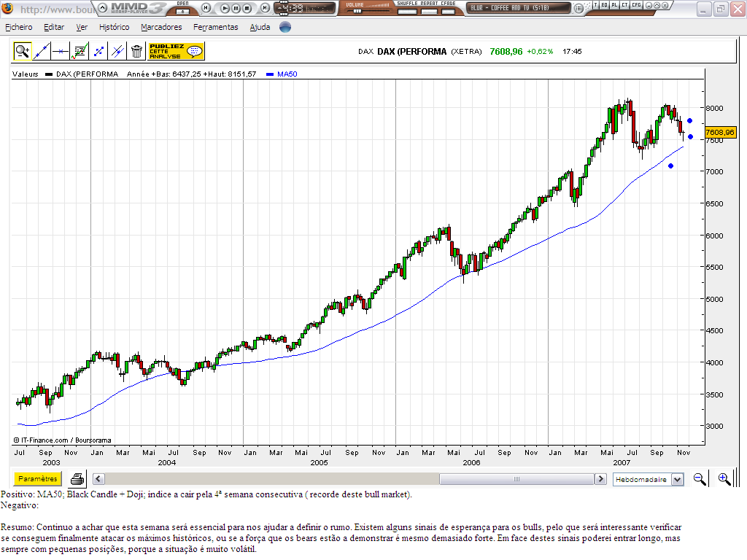The image size is (747, 560).
Task: Open the Hebdomadaire period dropdown
Action: coord(648,479)
